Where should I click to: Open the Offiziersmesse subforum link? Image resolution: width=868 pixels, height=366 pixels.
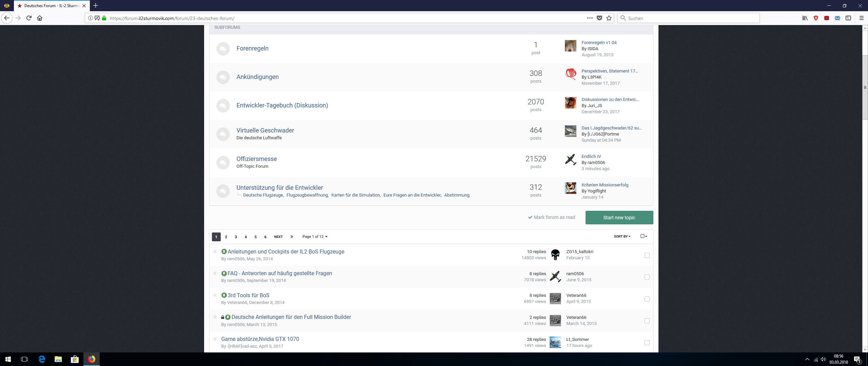[x=256, y=159]
